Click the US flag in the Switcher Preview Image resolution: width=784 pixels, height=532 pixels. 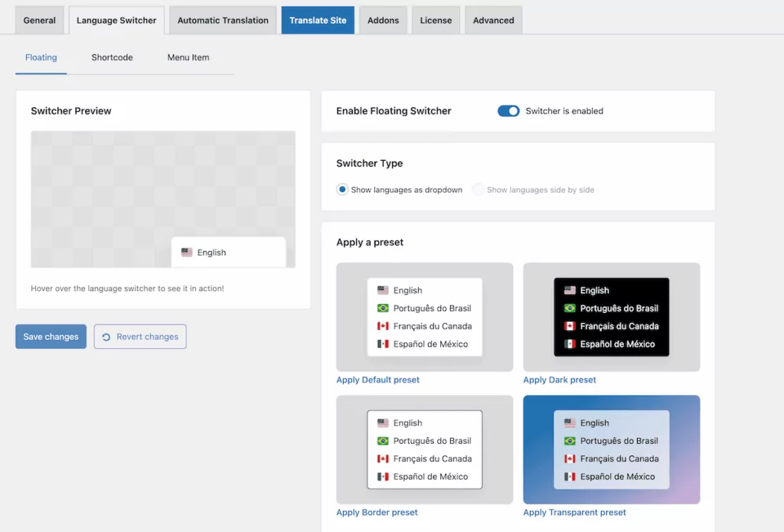pyautogui.click(x=185, y=252)
